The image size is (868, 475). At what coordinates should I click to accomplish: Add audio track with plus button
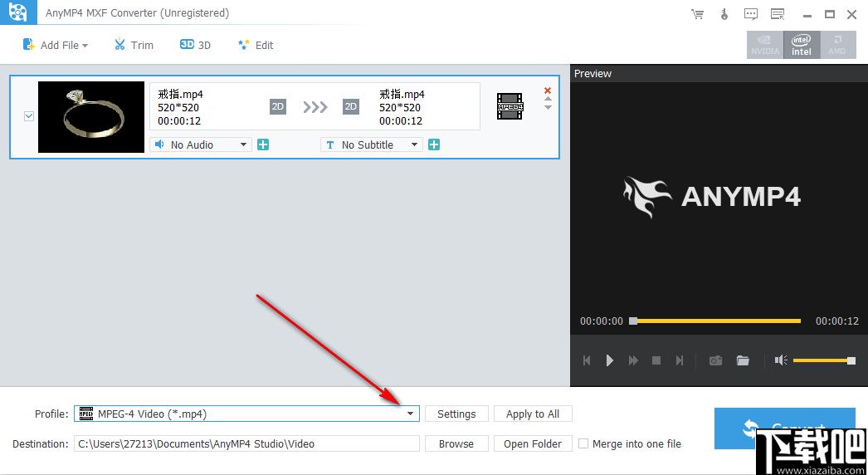263,144
